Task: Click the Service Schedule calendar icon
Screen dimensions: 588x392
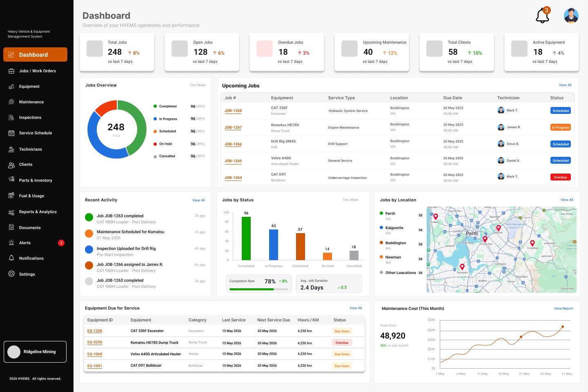Action: (11, 133)
